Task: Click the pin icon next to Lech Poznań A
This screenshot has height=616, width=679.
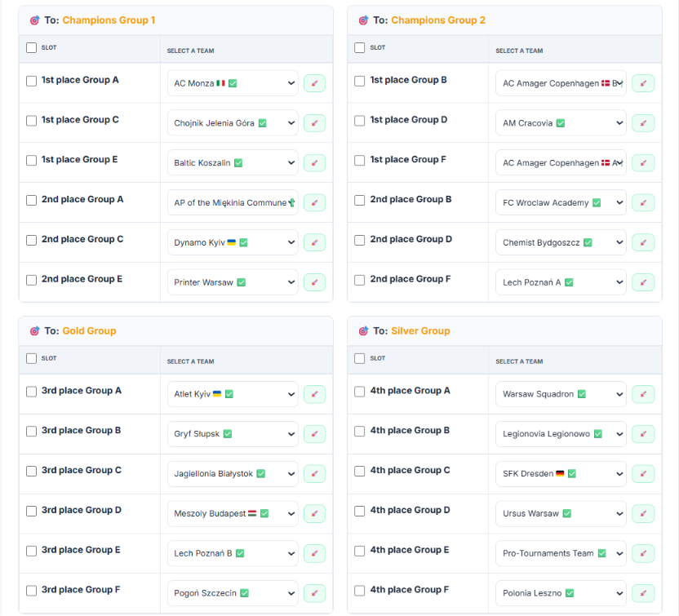Action: (643, 282)
